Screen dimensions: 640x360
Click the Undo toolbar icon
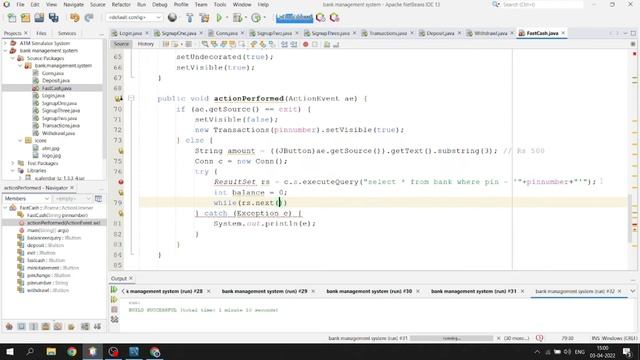tap(74, 18)
